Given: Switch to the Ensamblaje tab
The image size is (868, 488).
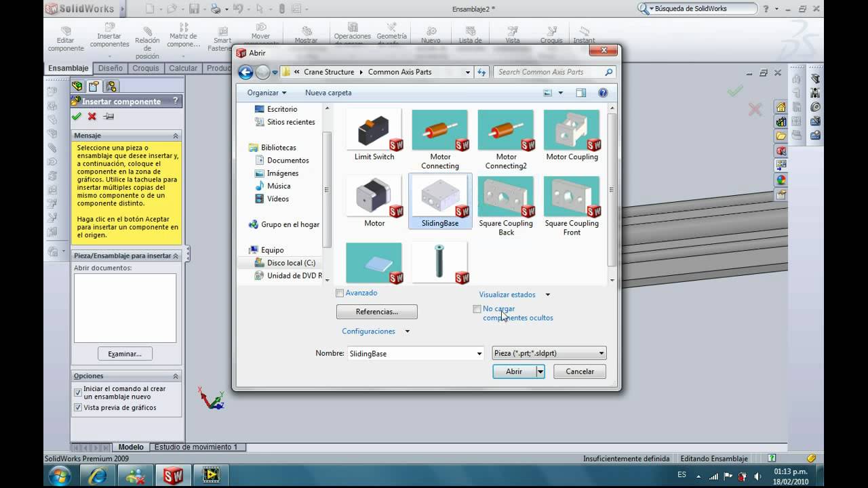Looking at the screenshot, I should tap(68, 68).
